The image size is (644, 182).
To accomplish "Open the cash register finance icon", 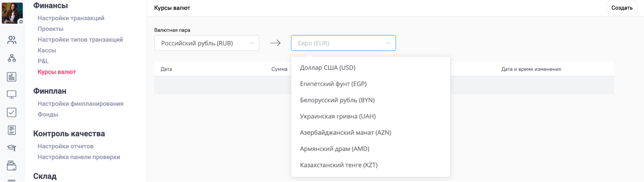I will click(12, 166).
